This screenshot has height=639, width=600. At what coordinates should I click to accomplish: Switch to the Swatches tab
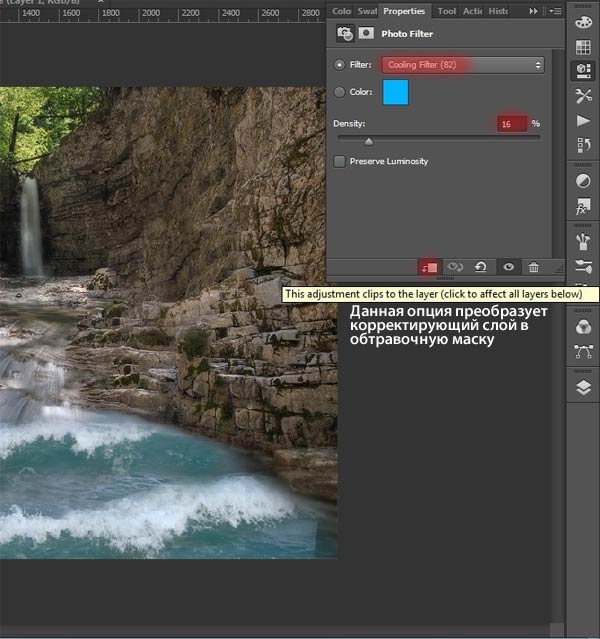[x=367, y=11]
